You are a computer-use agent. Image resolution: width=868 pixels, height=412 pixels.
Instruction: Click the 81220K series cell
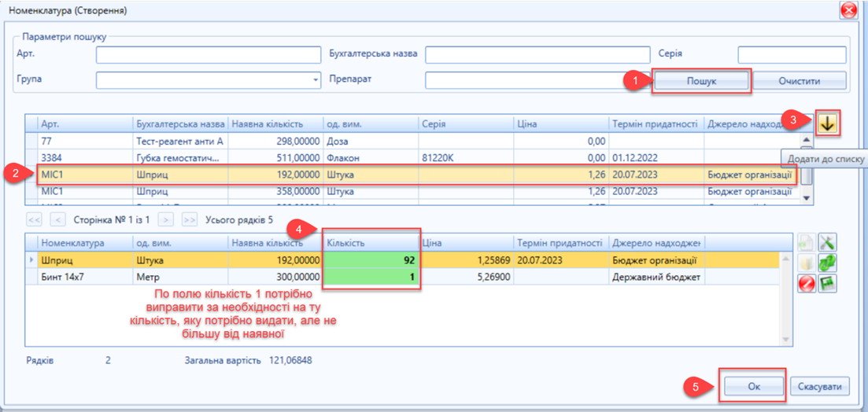click(466, 158)
